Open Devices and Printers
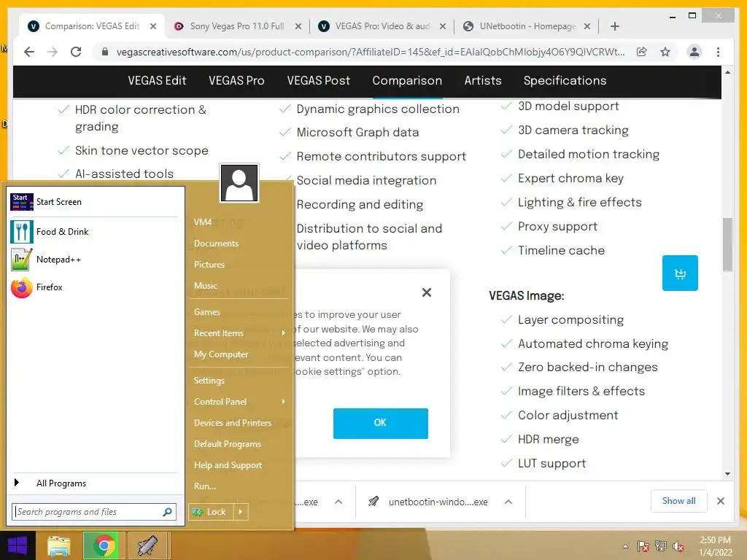The height and width of the screenshot is (560, 747). point(232,423)
